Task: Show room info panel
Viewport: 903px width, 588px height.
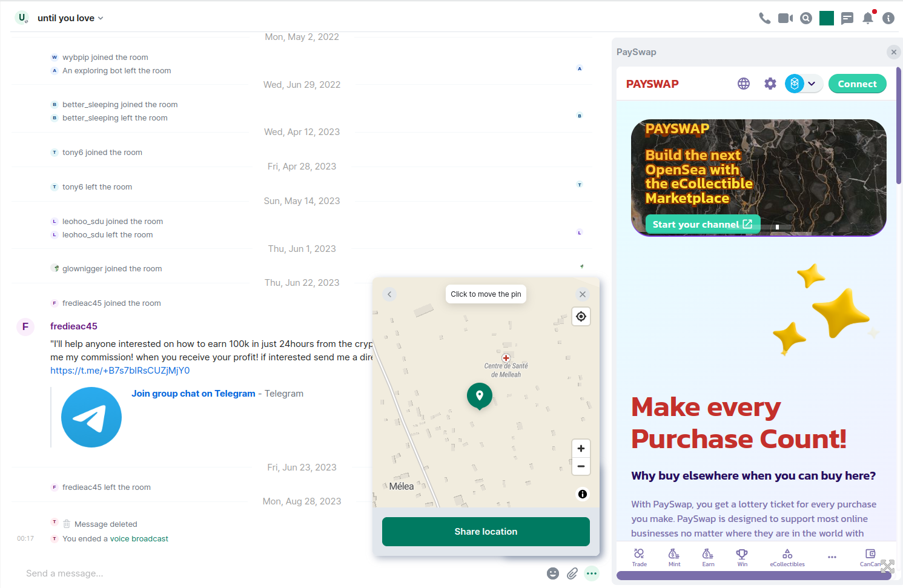Action: (x=888, y=18)
